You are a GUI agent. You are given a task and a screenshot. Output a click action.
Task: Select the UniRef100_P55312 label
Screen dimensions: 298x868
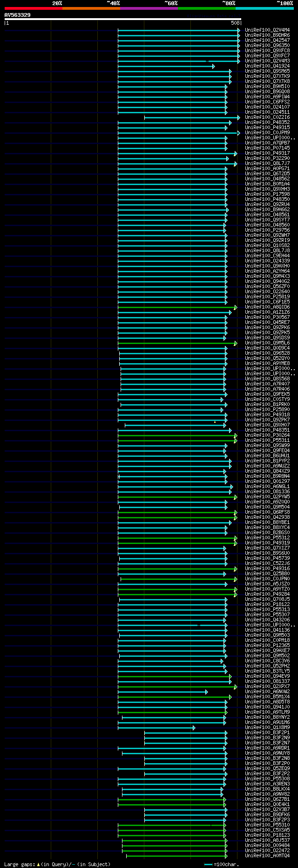pyautogui.click(x=267, y=538)
